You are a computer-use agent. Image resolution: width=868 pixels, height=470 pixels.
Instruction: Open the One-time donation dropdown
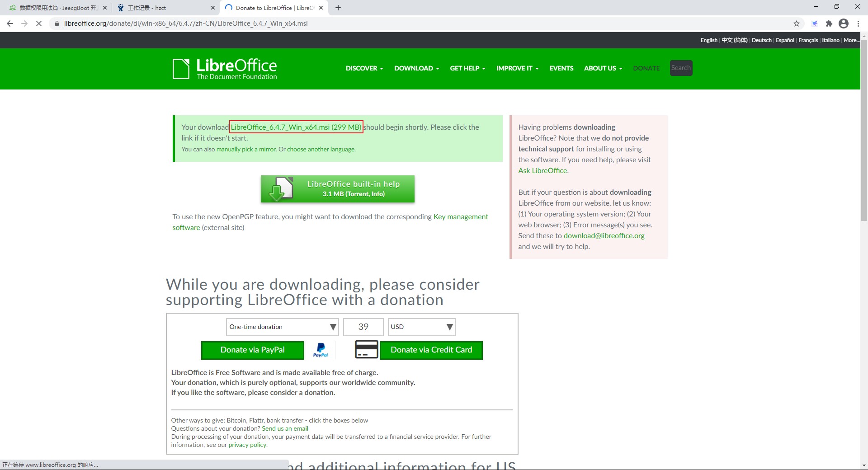(282, 327)
